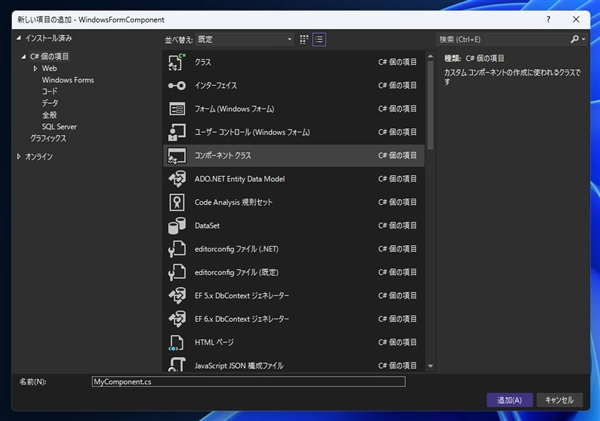Click the 'ADO.NET Entity Data Model' label
Image resolution: width=600 pixels, height=421 pixels.
tap(240, 179)
